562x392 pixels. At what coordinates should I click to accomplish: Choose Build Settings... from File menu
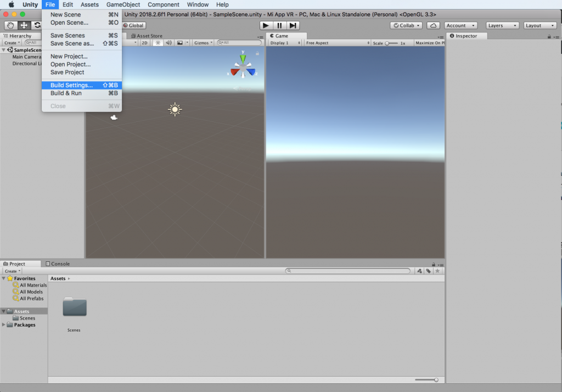coord(72,85)
